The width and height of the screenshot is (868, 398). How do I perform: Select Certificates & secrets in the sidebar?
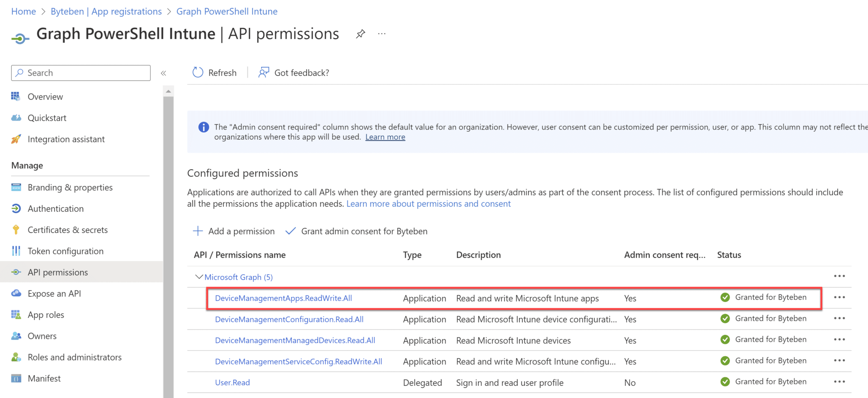pyautogui.click(x=67, y=229)
